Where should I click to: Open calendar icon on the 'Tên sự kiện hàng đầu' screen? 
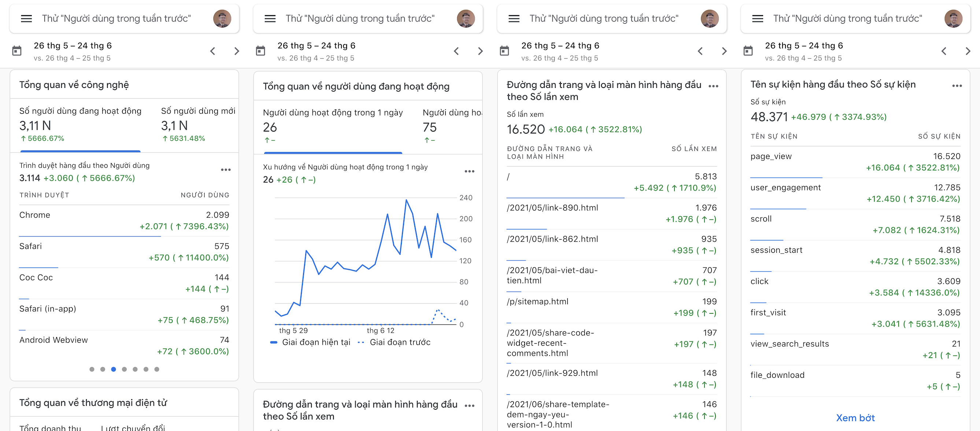748,51
